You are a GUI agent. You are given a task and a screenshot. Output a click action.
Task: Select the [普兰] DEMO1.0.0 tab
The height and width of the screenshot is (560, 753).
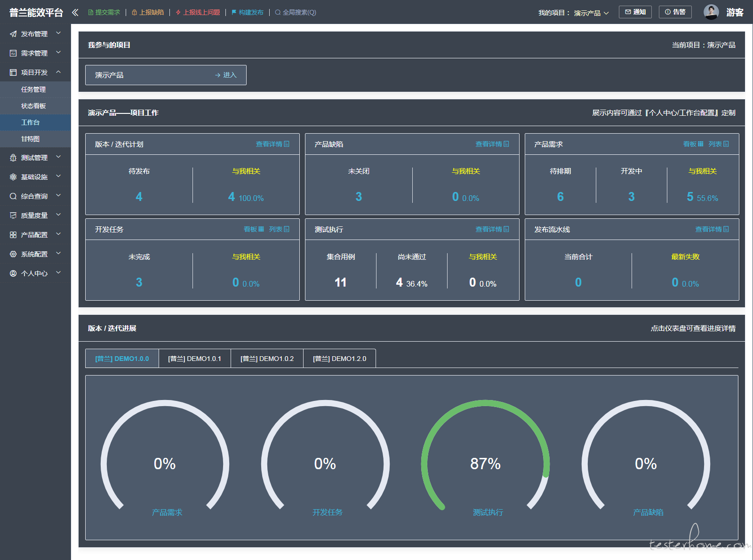[x=122, y=359]
